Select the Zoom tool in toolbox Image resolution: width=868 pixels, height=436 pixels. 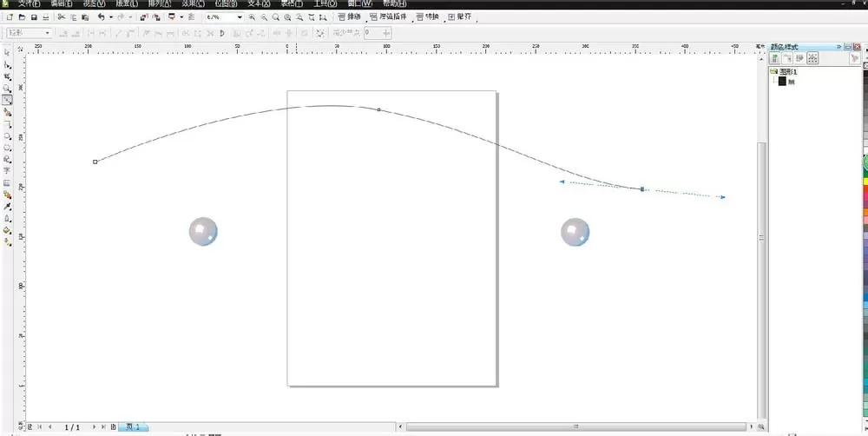tap(7, 88)
